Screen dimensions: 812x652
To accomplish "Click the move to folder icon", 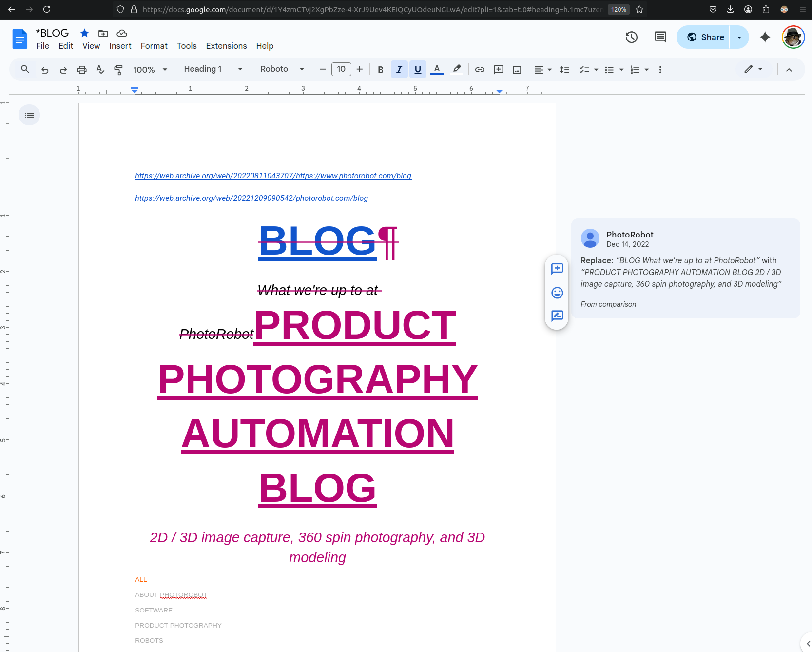I will (x=103, y=33).
